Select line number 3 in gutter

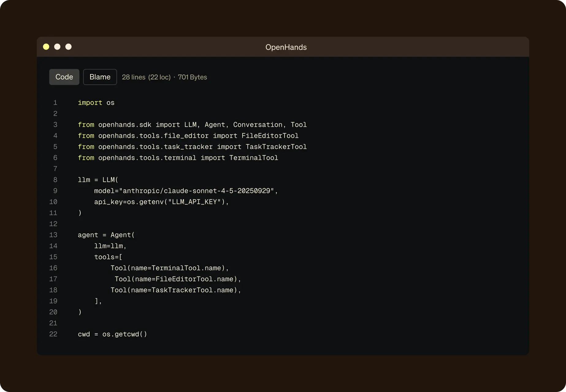coord(55,125)
